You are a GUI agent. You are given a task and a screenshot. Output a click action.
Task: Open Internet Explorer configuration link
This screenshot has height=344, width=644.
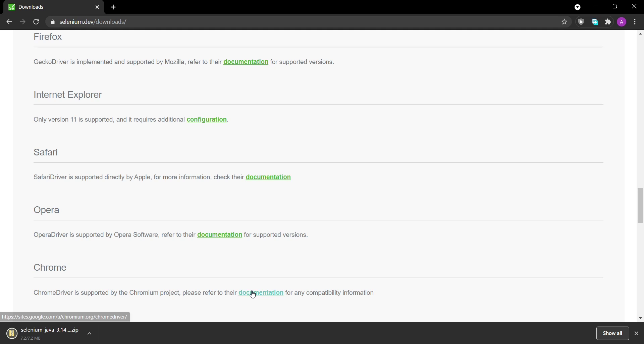pyautogui.click(x=207, y=120)
